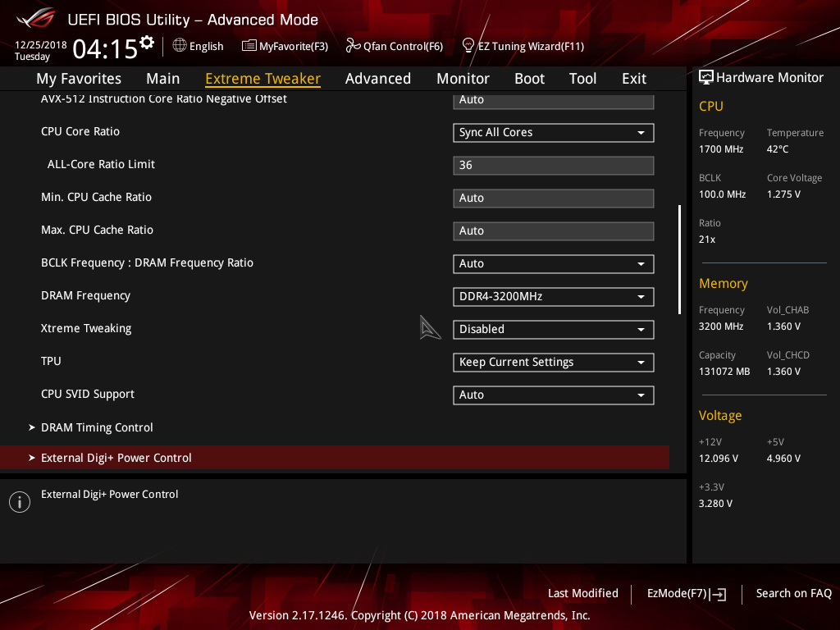Click CPU temperature value 42°C
The height and width of the screenshot is (630, 840).
click(778, 149)
